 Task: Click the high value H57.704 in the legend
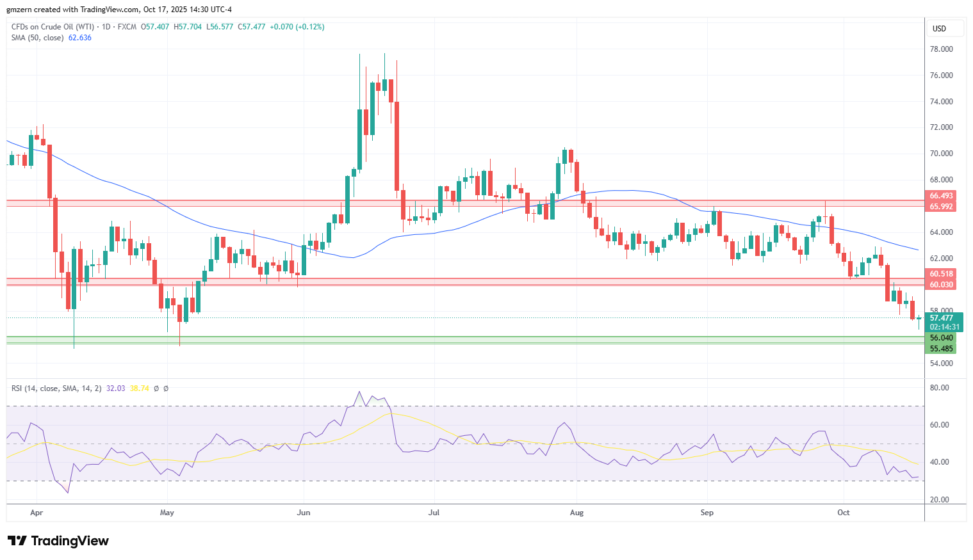(x=188, y=27)
